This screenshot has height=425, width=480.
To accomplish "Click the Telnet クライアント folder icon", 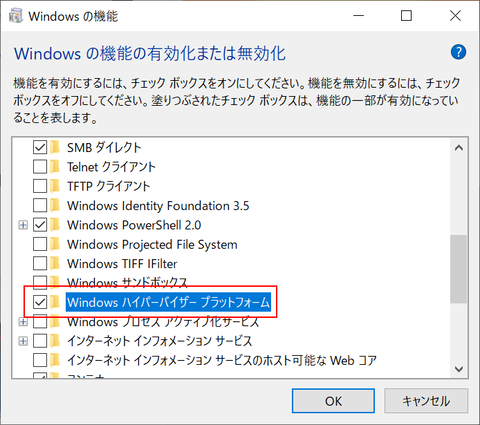I will (x=55, y=166).
